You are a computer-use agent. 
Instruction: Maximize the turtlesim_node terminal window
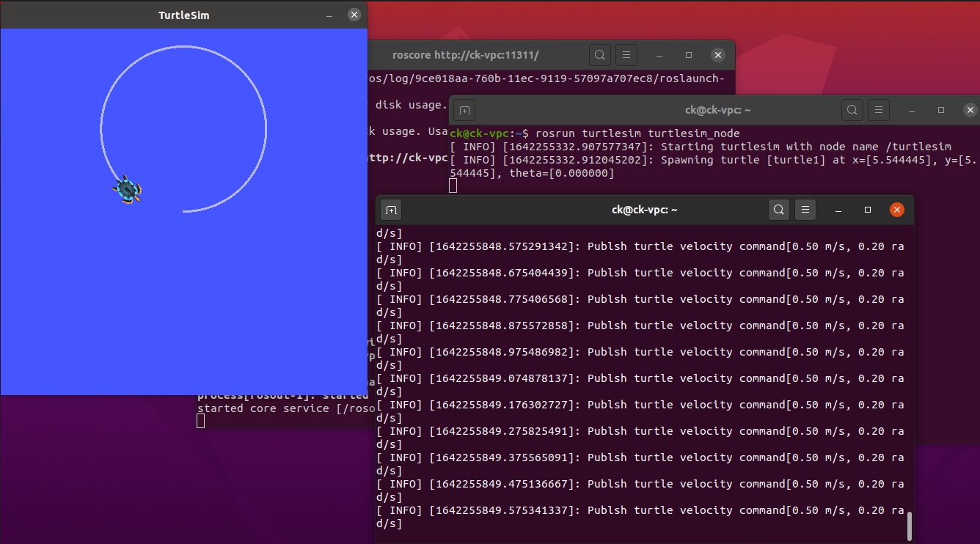[941, 111]
